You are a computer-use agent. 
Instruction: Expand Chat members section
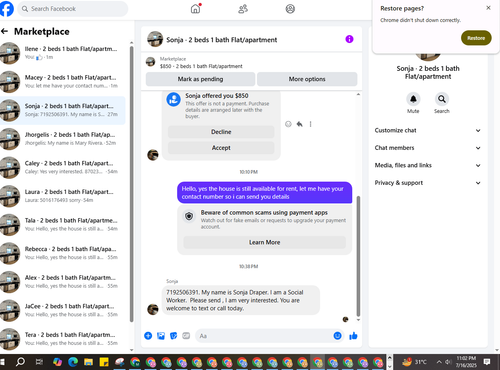(428, 148)
